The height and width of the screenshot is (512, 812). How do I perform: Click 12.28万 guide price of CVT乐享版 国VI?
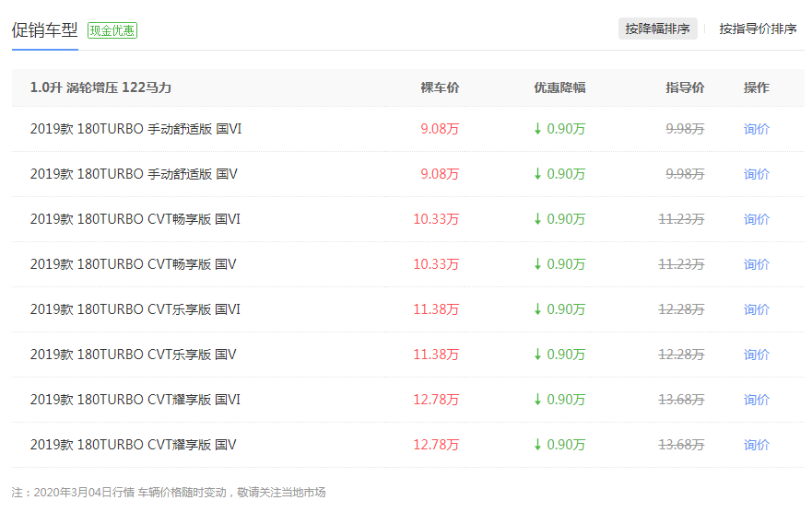[681, 309]
